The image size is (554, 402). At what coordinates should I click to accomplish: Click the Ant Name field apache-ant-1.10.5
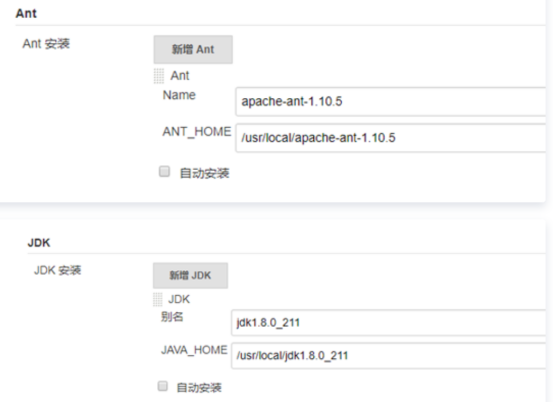point(390,102)
